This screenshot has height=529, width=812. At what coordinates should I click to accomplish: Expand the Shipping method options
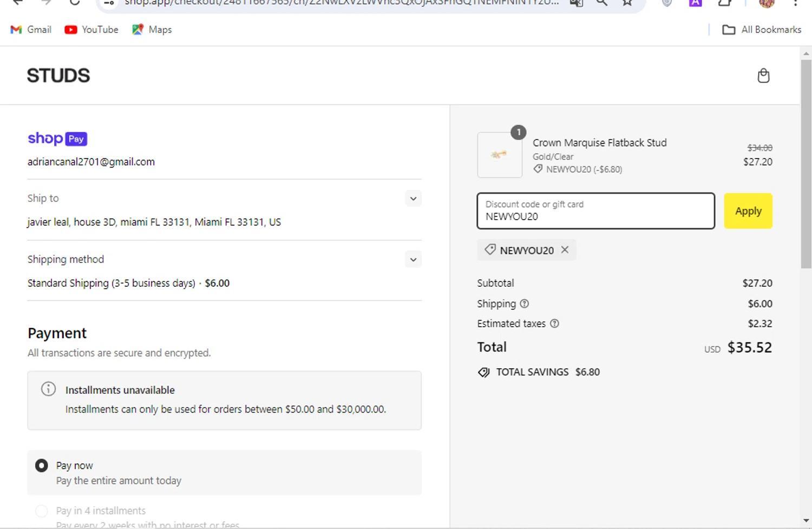click(413, 260)
